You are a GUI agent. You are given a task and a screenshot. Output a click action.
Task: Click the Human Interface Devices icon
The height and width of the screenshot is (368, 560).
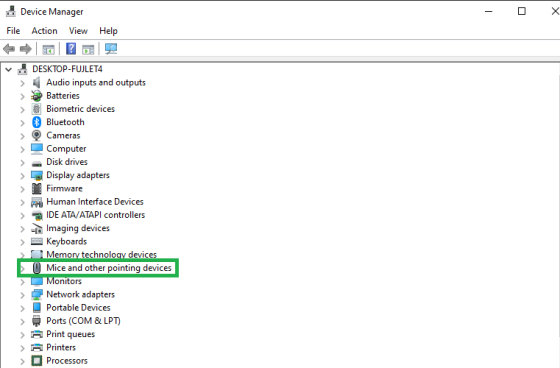pyautogui.click(x=37, y=202)
